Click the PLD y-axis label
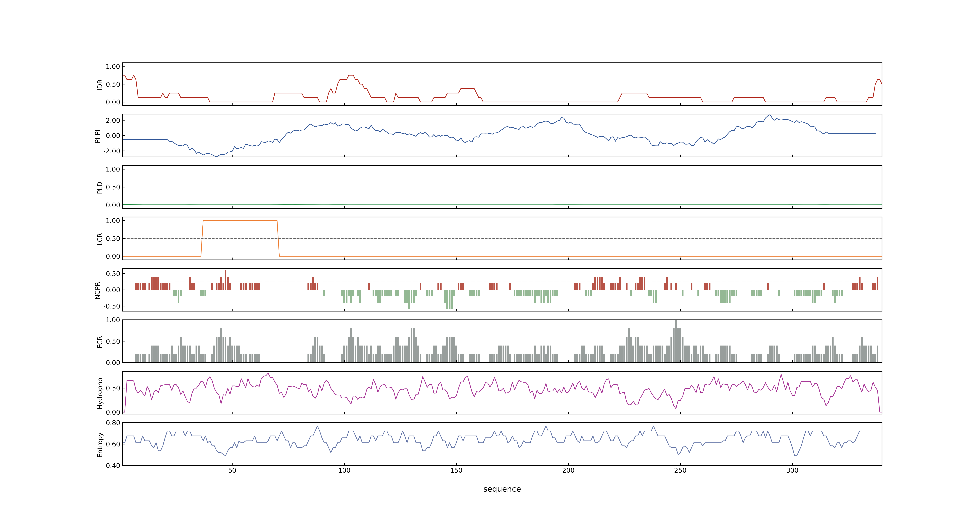Image resolution: width=980 pixels, height=523 pixels. click(100, 187)
